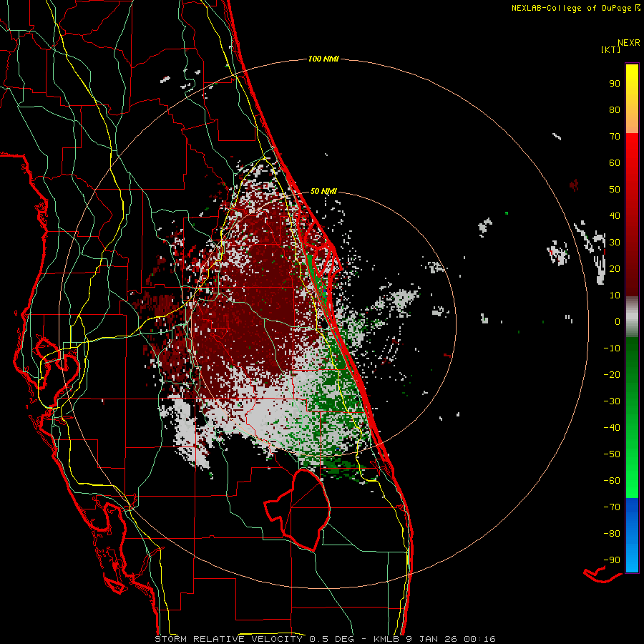Click the -80 value on velocity scale
Viewport: 644px width, 644px height.
click(x=612, y=534)
